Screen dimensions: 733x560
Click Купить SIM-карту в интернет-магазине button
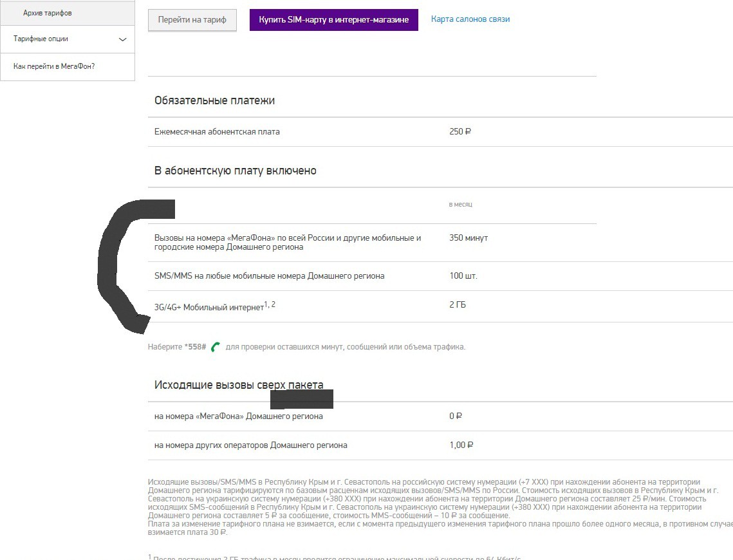[x=333, y=20]
